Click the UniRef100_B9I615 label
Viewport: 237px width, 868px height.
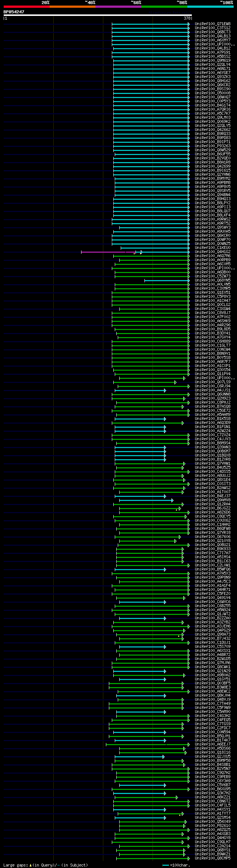point(213,170)
